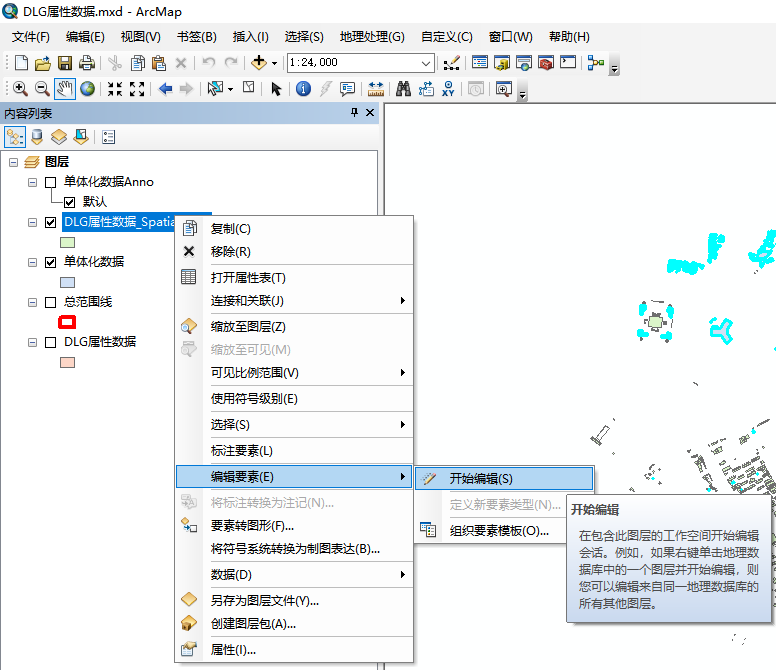This screenshot has width=776, height=670.
Task: Collapse the 总范围线 layer node
Action: 32,302
